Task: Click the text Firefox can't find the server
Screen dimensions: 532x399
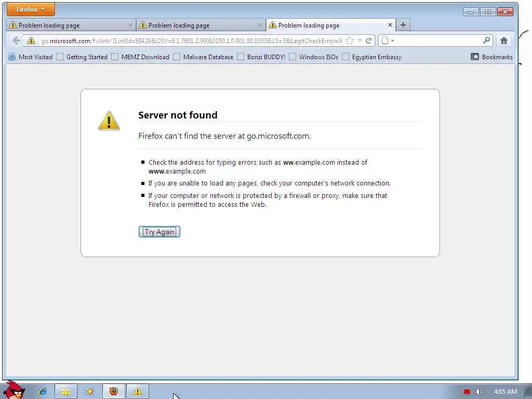Action: 224,136
